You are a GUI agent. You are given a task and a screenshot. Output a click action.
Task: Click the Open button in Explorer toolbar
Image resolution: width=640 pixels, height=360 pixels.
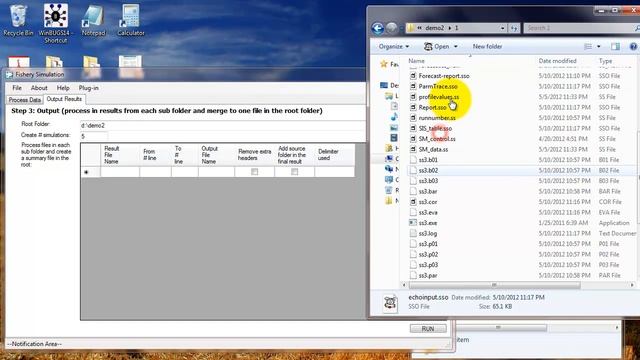pos(437,47)
